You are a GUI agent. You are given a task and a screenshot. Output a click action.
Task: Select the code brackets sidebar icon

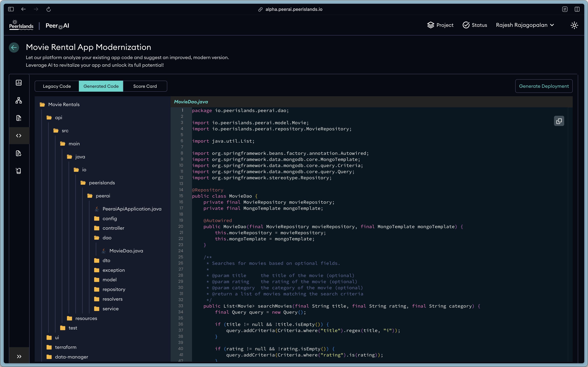click(x=19, y=136)
